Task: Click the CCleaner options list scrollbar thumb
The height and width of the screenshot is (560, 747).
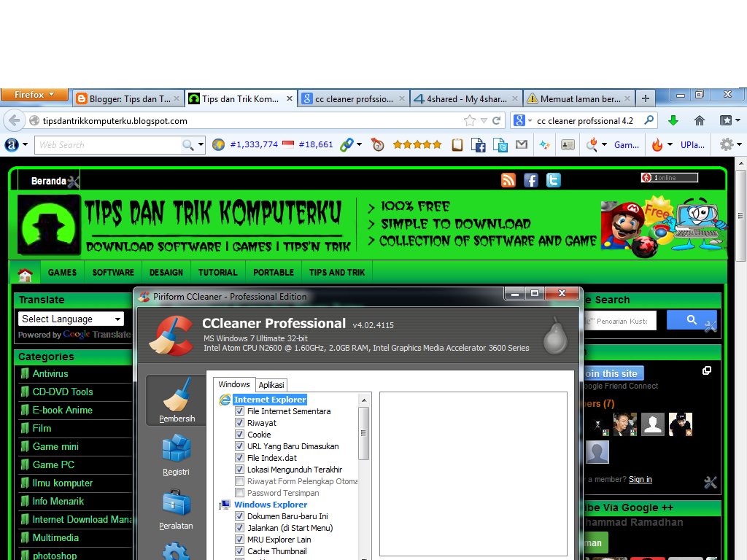Action: [x=363, y=433]
